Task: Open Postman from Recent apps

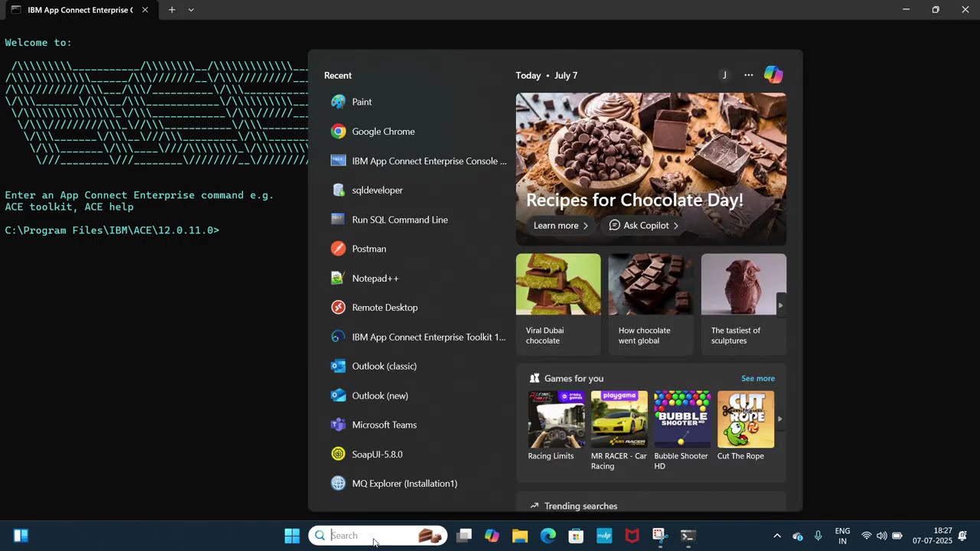Action: (x=417, y=249)
